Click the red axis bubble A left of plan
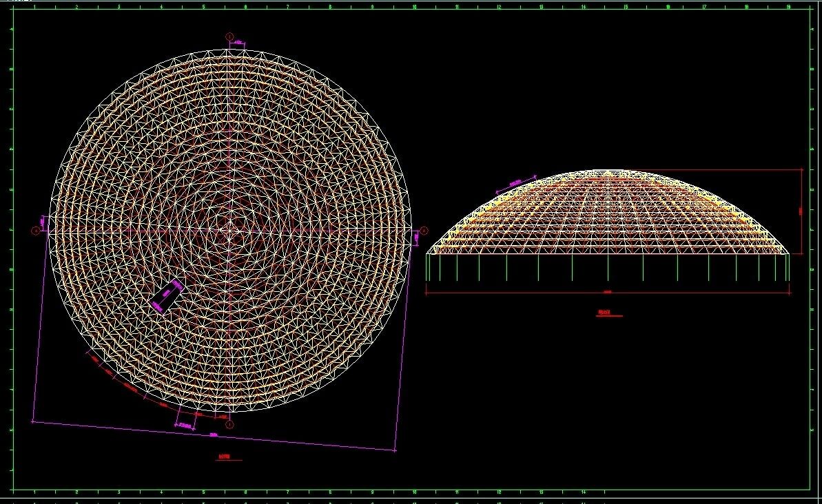 click(36, 231)
